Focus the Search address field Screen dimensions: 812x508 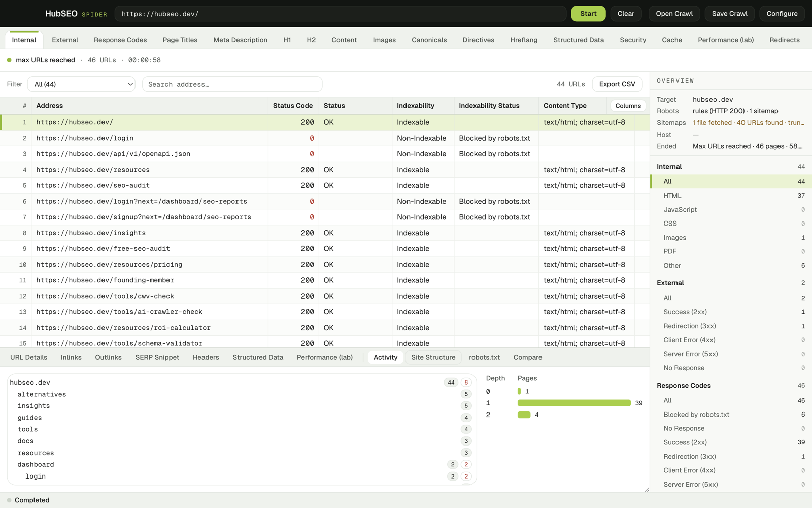pyautogui.click(x=232, y=84)
